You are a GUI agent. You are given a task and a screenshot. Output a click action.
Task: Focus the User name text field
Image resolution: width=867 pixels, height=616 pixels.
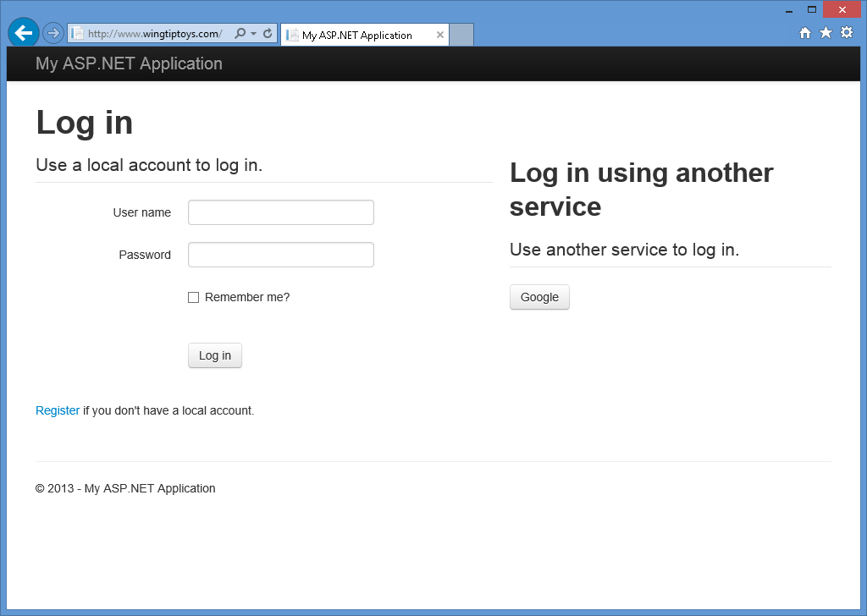click(281, 212)
